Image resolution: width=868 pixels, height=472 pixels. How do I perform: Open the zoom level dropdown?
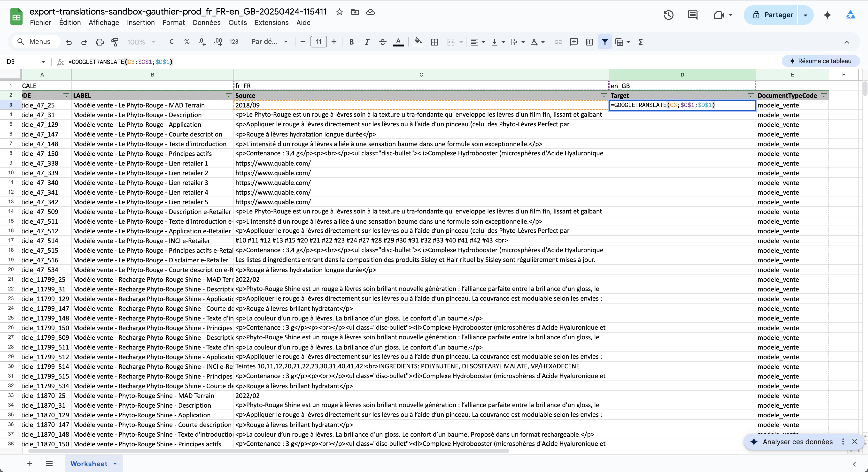141,42
